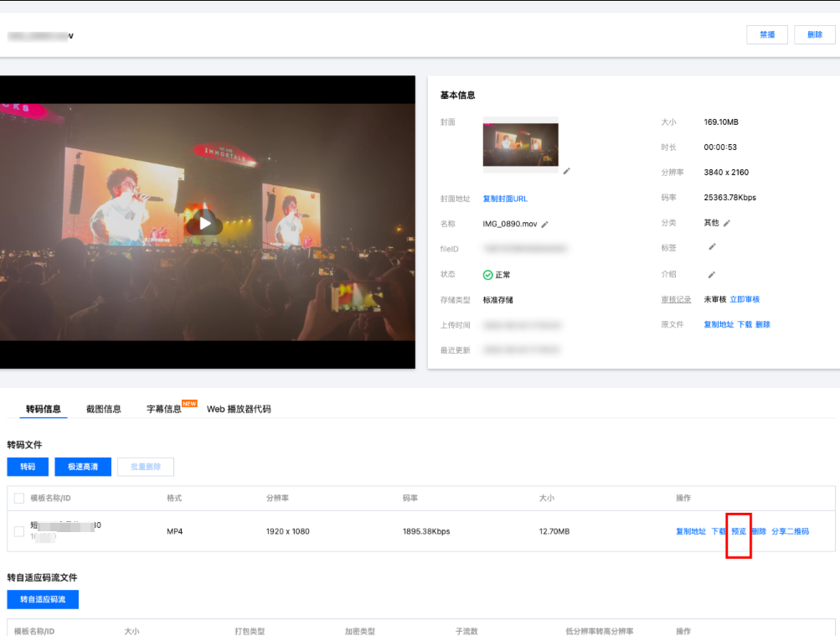840x636 pixels.
Task: Select all via the 模板名称/ID header checkbox
Action: click(19, 499)
